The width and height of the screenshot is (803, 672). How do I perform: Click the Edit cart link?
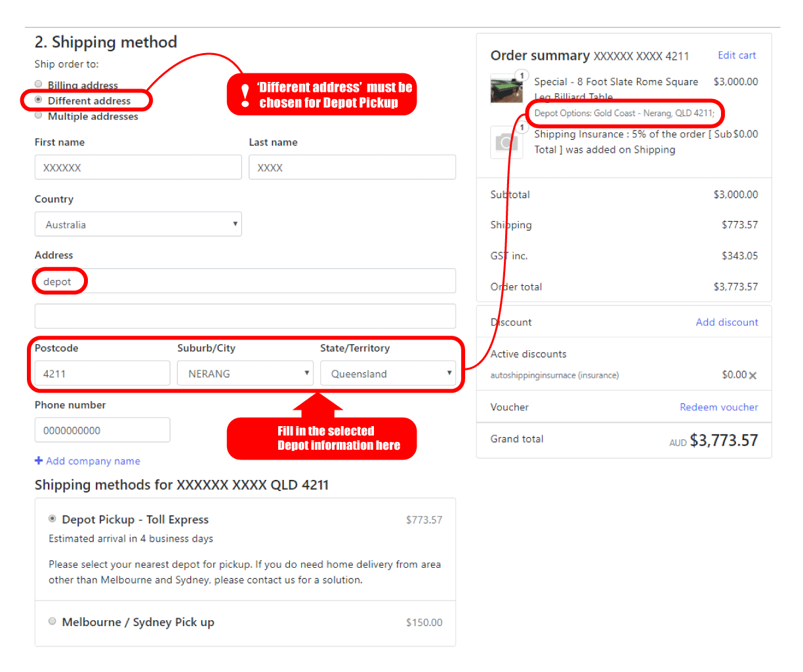coord(736,55)
